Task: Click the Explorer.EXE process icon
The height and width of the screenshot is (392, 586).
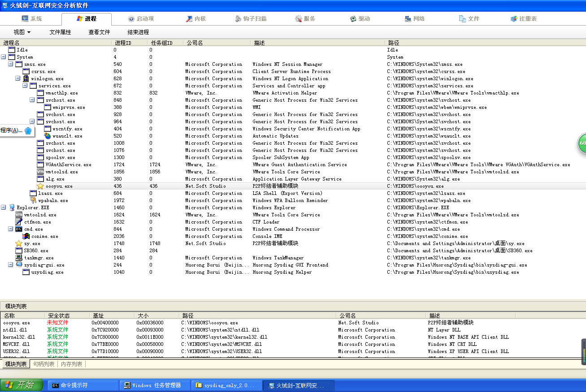Action: pyautogui.click(x=12, y=207)
